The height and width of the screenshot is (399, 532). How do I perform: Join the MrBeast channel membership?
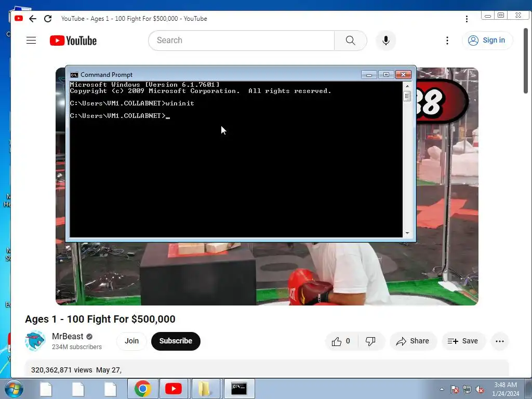(131, 341)
